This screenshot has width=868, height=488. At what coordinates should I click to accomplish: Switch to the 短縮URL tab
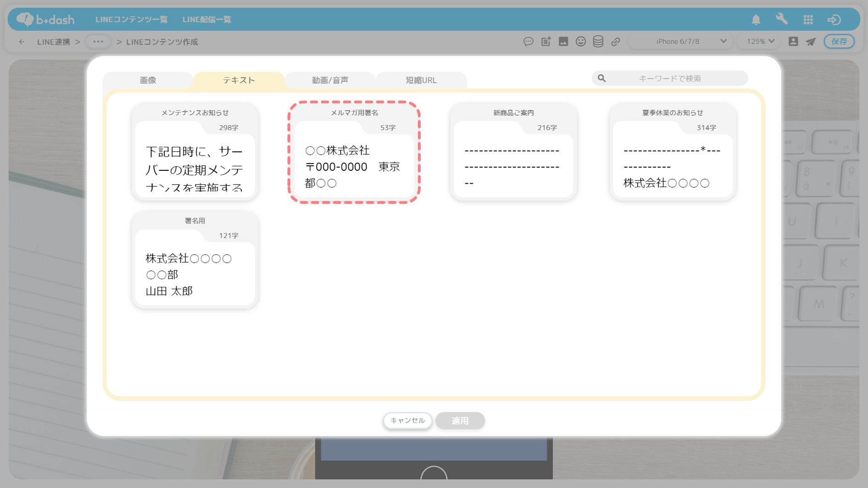pyautogui.click(x=421, y=80)
